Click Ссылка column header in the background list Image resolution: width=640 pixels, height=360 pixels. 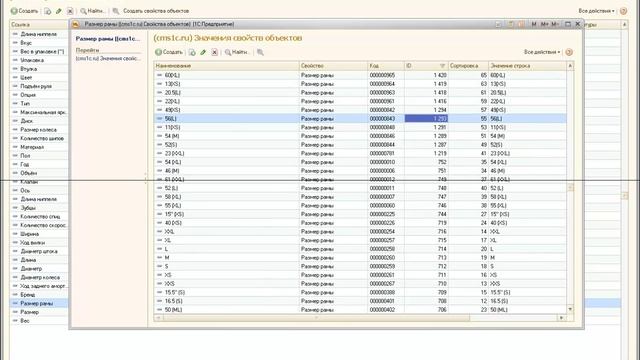tap(39, 24)
